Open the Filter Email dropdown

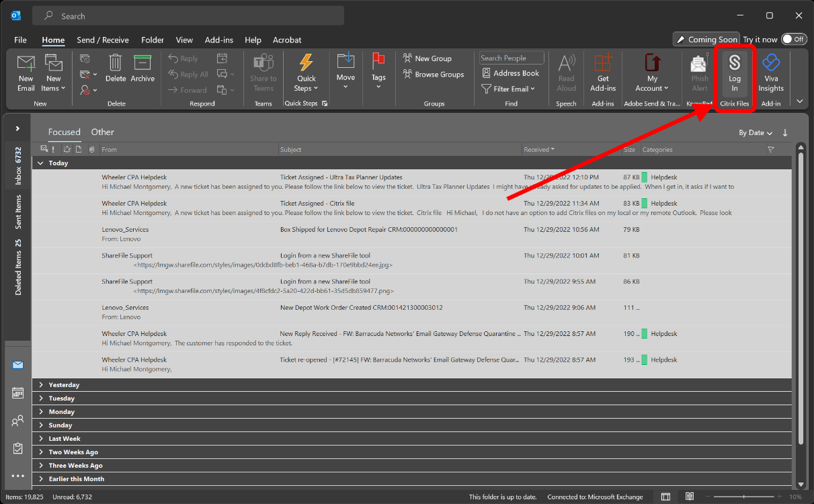point(509,89)
